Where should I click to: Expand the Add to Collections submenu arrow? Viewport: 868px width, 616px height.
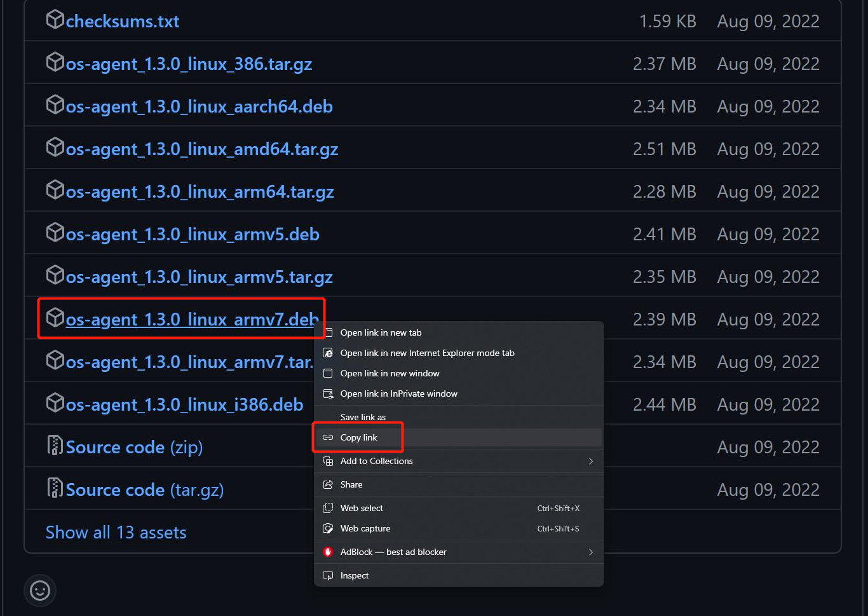(x=591, y=461)
